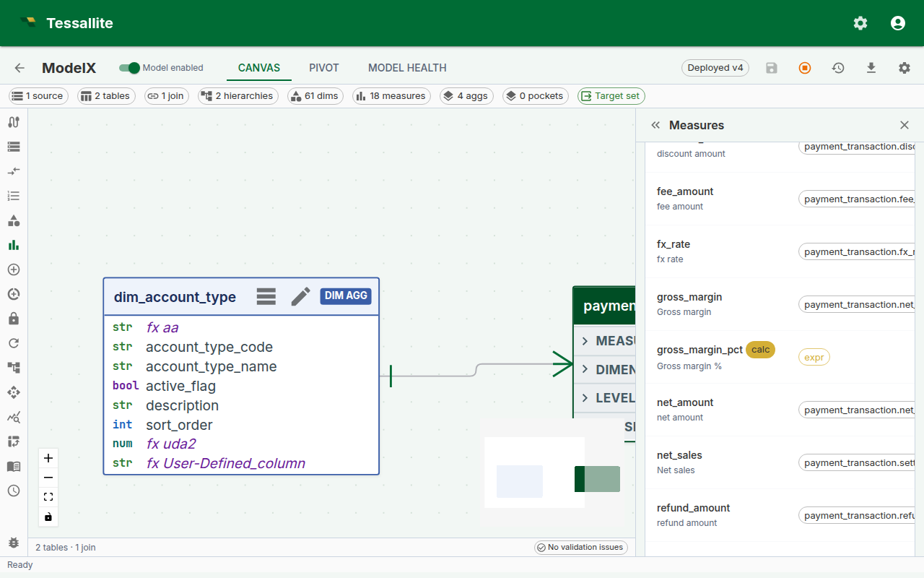Click the 1 join chip
Screen dimensions: 924x578
[x=166, y=96]
